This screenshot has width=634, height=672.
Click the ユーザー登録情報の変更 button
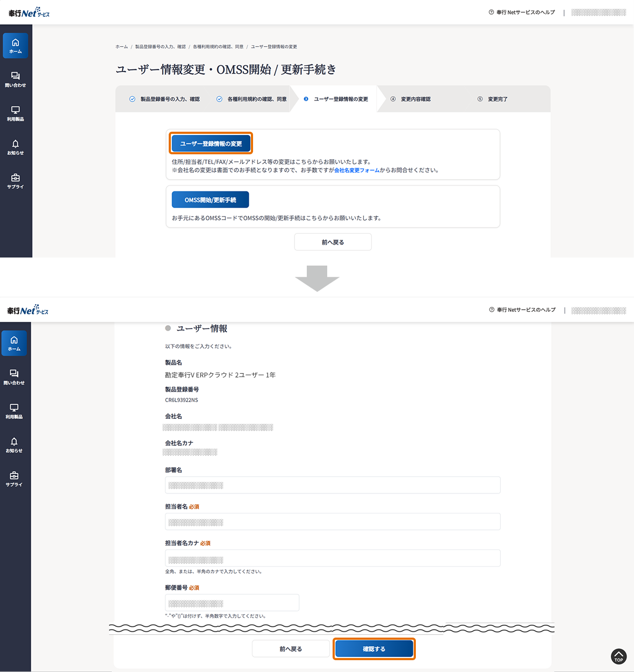coord(211,144)
